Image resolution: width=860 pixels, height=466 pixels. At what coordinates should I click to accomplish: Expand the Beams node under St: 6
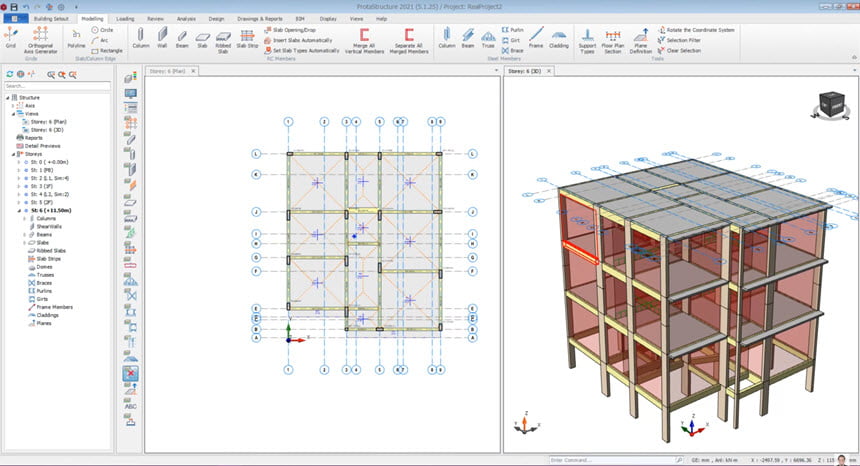click(24, 235)
